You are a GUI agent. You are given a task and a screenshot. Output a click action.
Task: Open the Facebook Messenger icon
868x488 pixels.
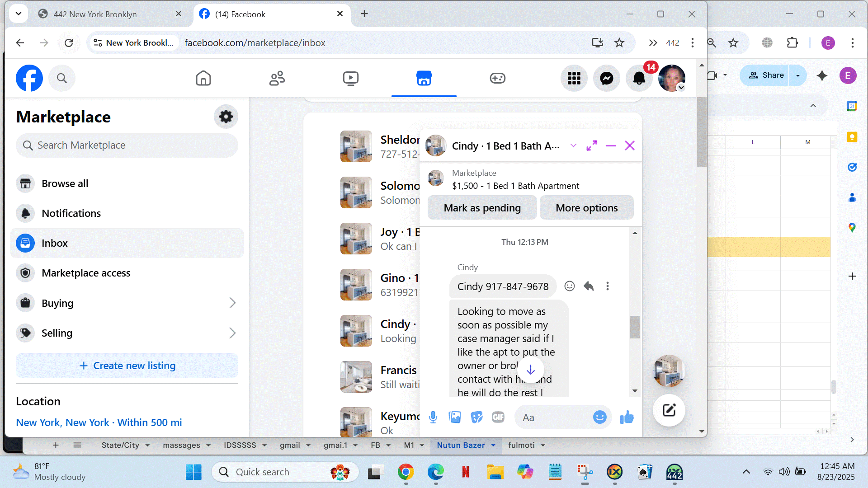click(x=606, y=78)
